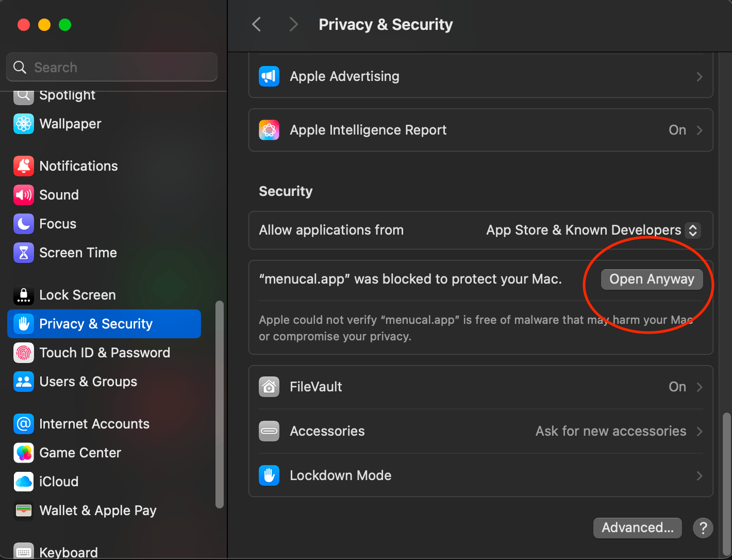Click the Lockdown Mode hand icon
This screenshot has width=732, height=560.
(269, 475)
